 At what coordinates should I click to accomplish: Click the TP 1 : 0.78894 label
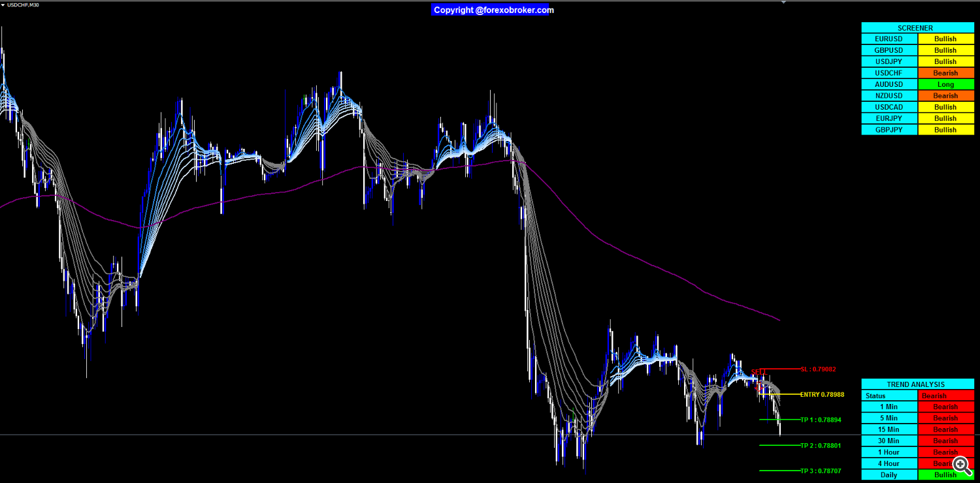coord(821,420)
